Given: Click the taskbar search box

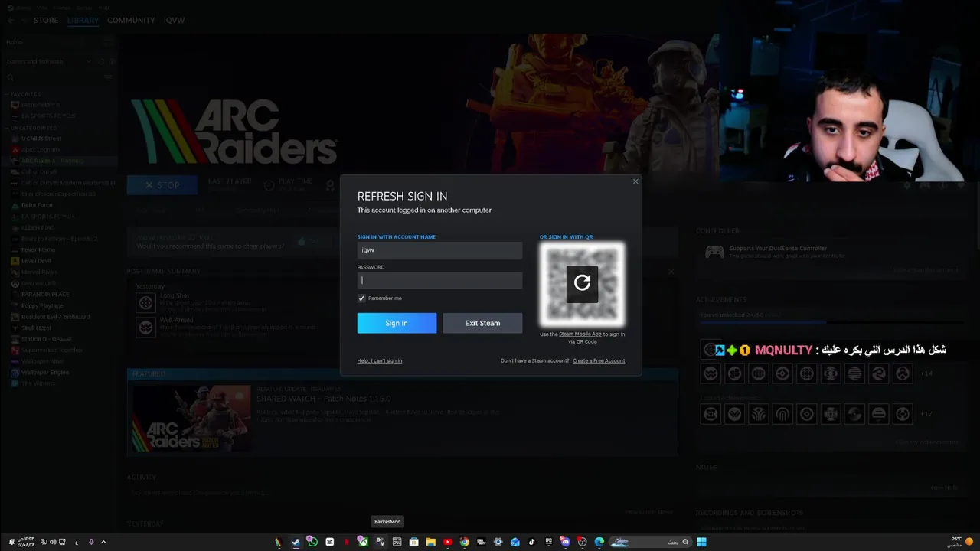Looking at the screenshot, I should [x=651, y=542].
